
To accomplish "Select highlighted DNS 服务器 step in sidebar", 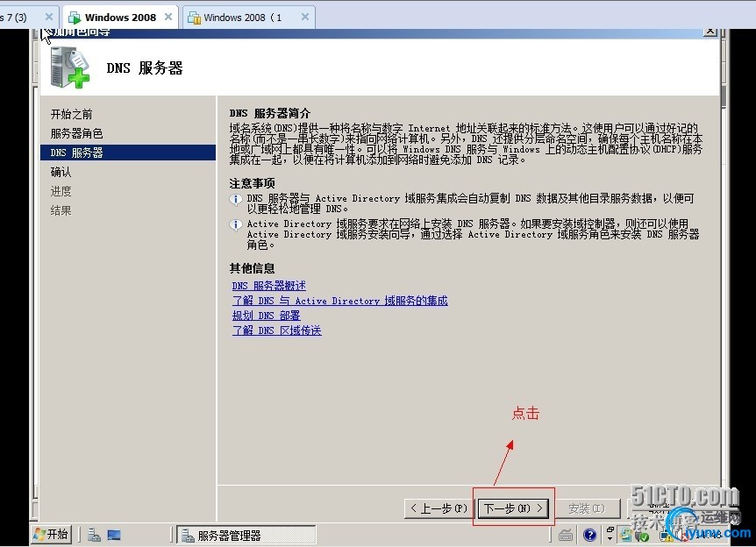I will [128, 153].
